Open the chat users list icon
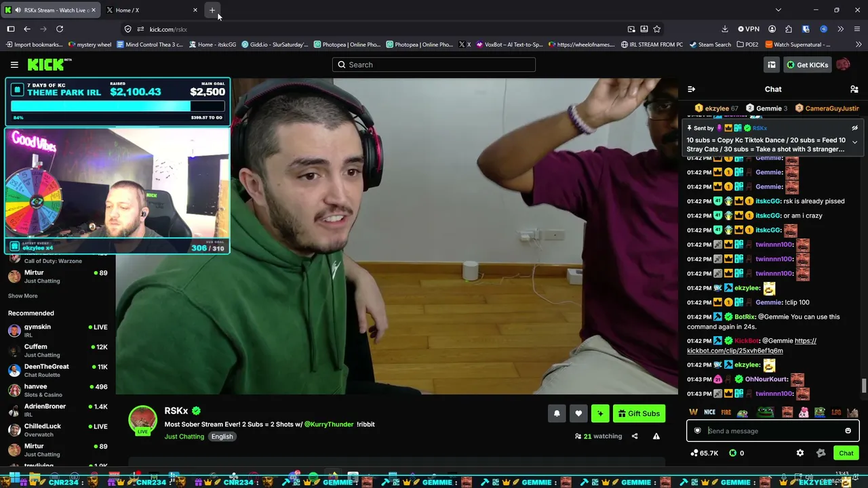The height and width of the screenshot is (488, 868). click(854, 89)
